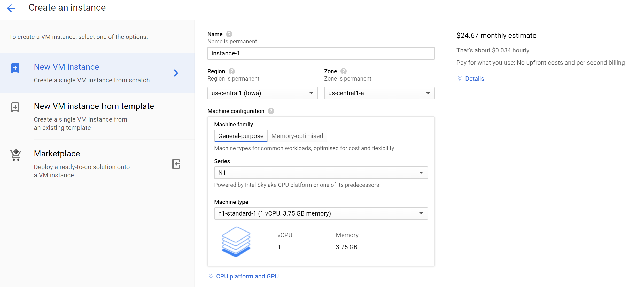Click the stacked layers machine icon

[236, 242]
